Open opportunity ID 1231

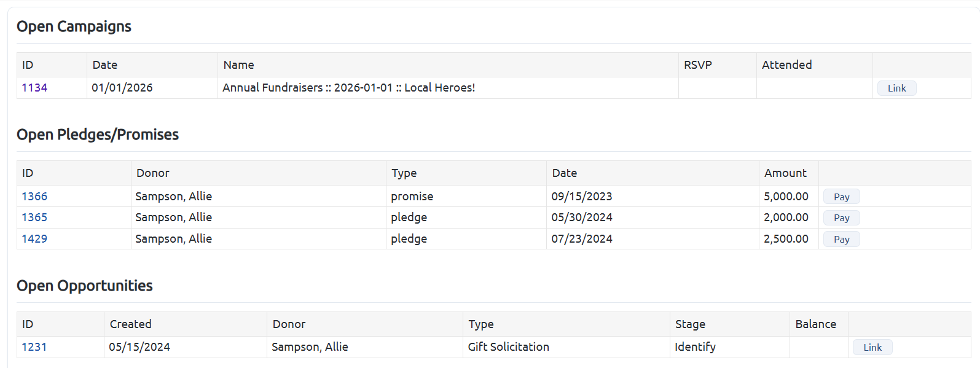tap(34, 347)
